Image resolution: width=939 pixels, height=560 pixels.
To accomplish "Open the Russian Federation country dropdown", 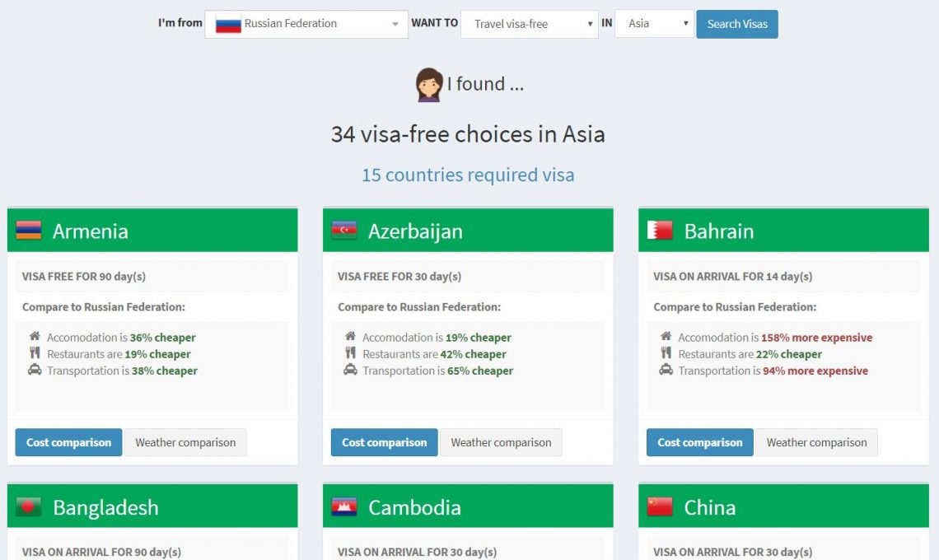I will (x=306, y=24).
